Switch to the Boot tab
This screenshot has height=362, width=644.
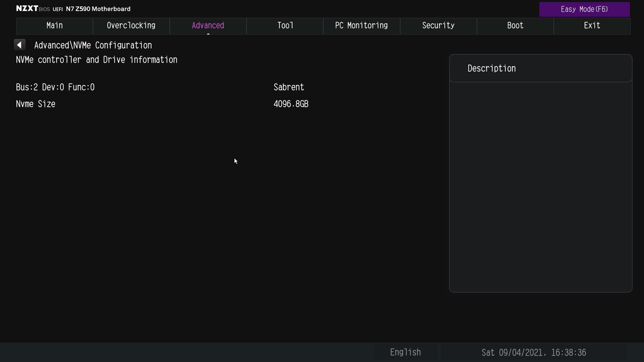pos(515,26)
